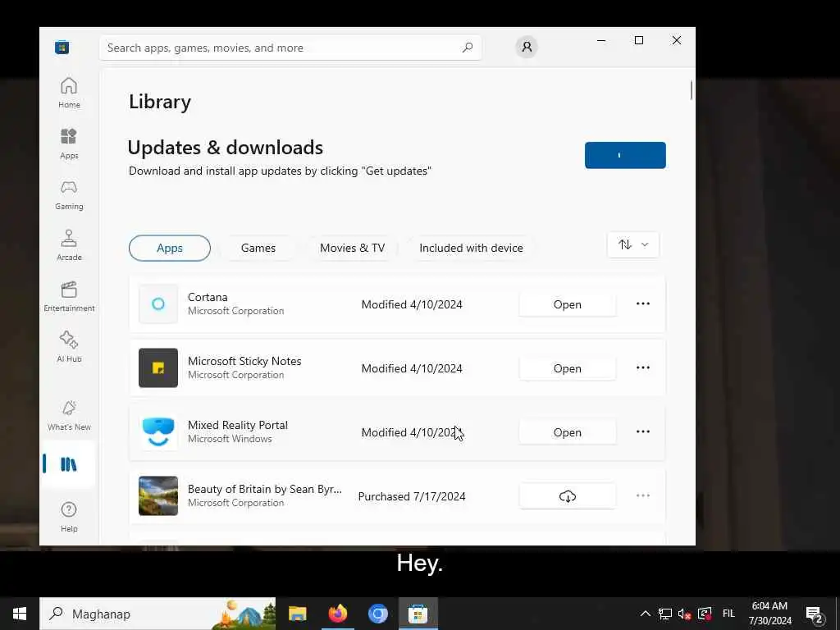This screenshot has width=840, height=630.
Task: Click the Mixed Reality Portal app icon
Action: point(158,431)
